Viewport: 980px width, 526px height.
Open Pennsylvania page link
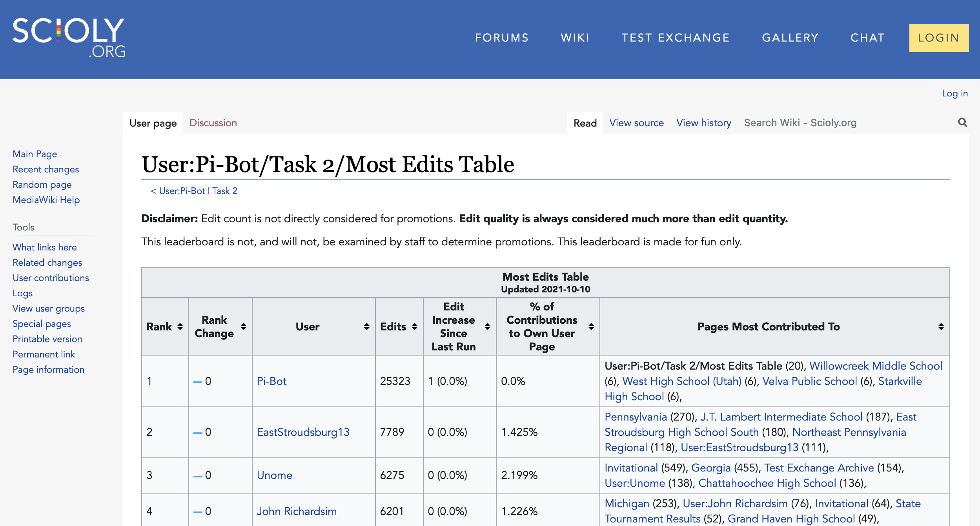click(636, 417)
